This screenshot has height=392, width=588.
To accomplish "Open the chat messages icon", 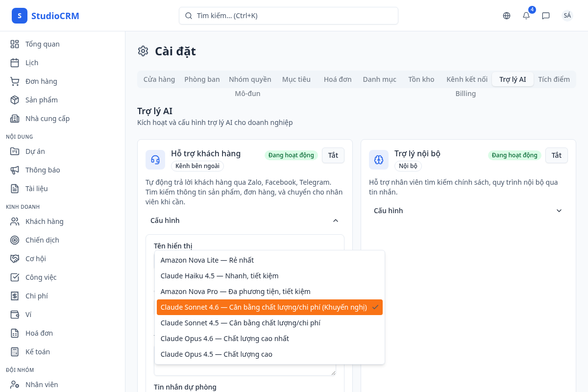I will [546, 16].
